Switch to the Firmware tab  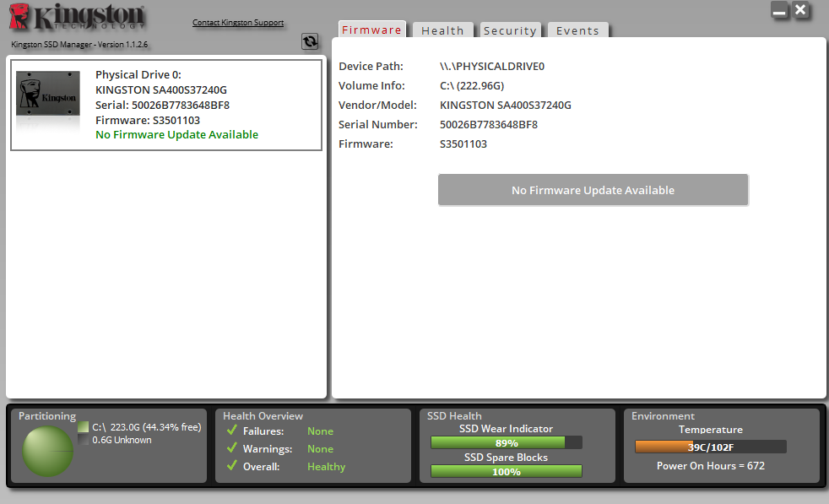tap(371, 30)
